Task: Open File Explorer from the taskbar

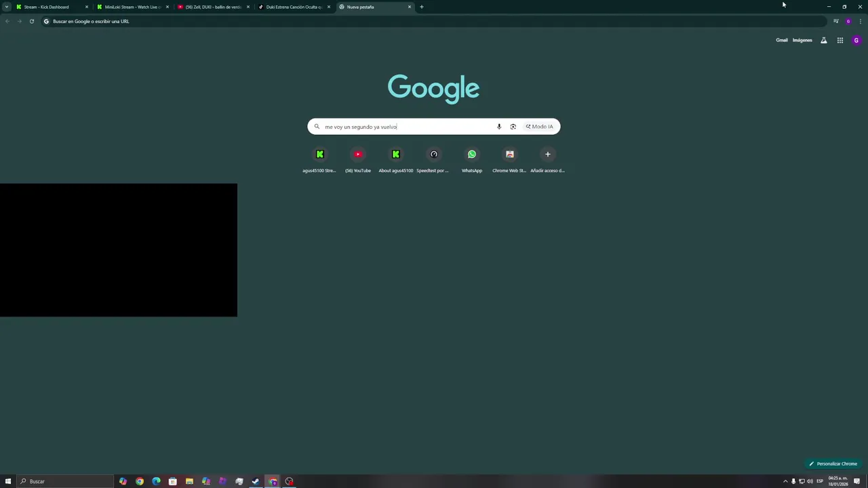Action: point(189,481)
